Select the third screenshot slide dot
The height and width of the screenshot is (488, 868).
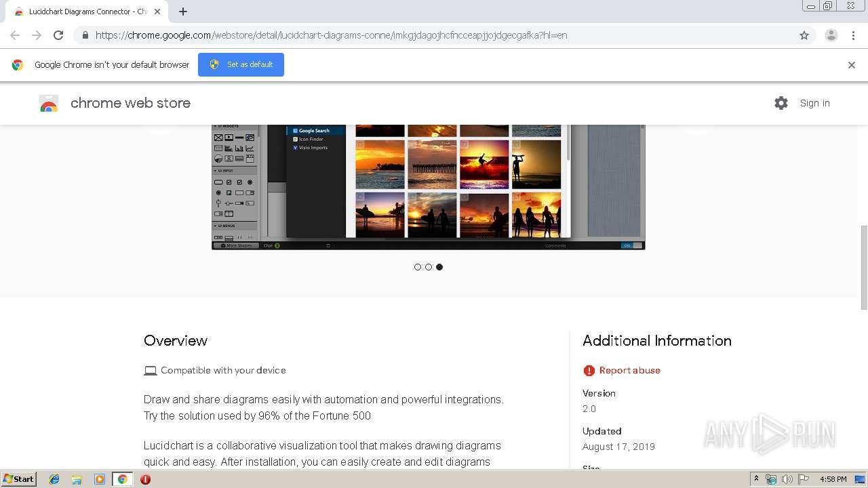pos(439,267)
